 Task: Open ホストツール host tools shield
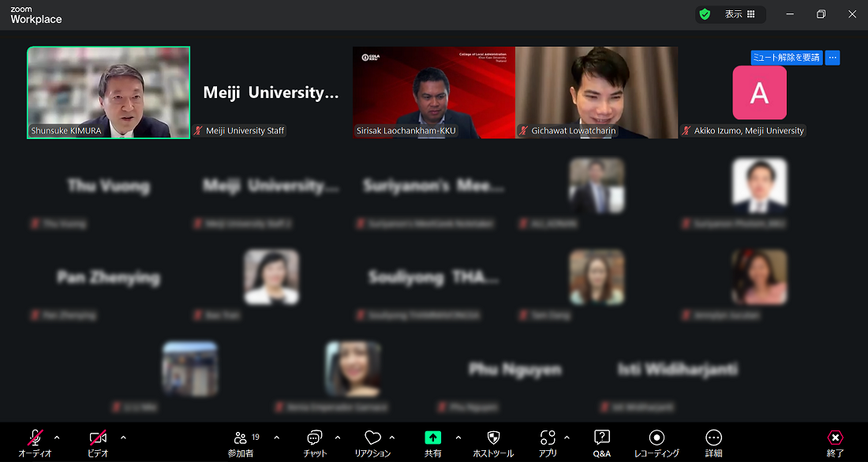(493, 442)
